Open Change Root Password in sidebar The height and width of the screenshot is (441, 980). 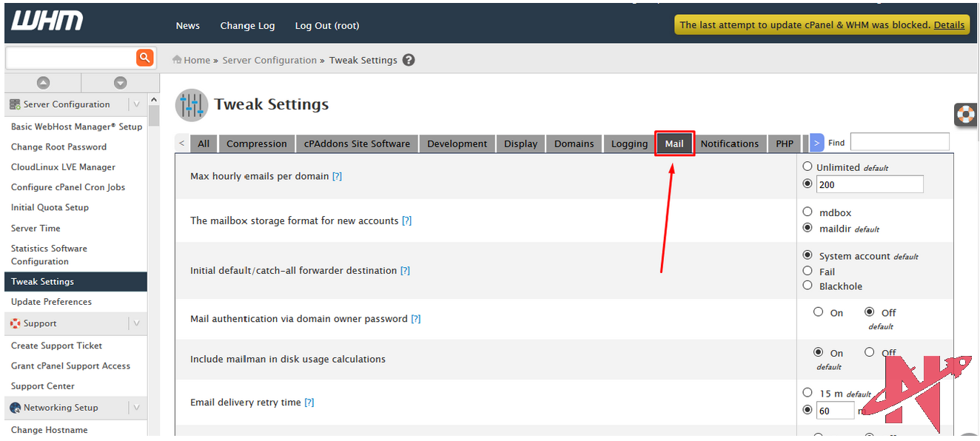58,147
